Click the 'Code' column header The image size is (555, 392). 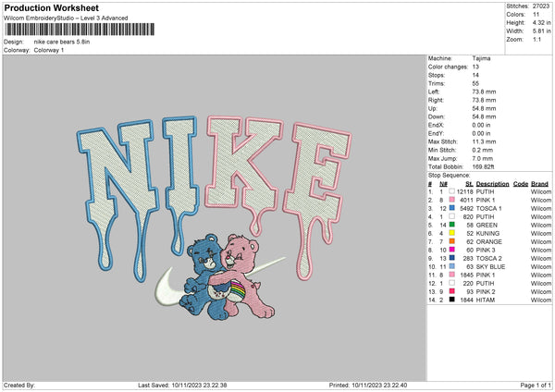point(520,184)
